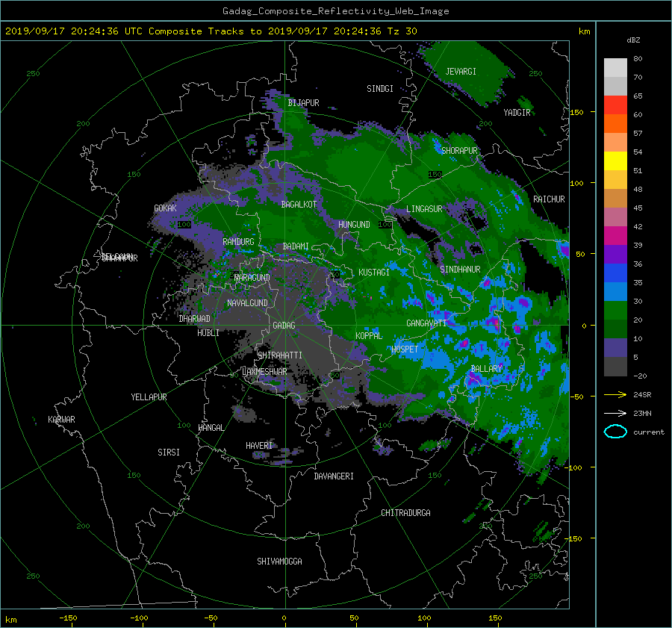Click the JEVARGI location label
Screen dimensions: 672x628
pos(461,72)
